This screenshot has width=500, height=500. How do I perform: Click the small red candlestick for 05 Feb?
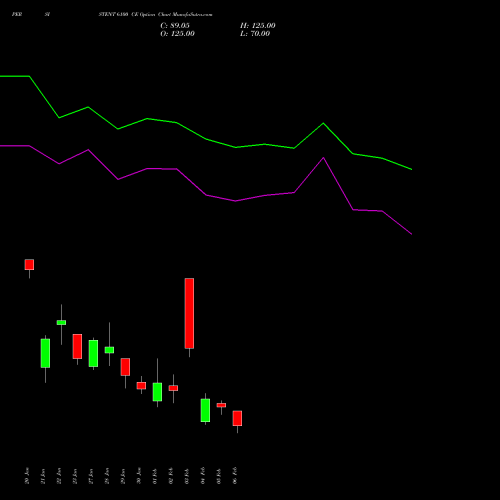(221, 405)
